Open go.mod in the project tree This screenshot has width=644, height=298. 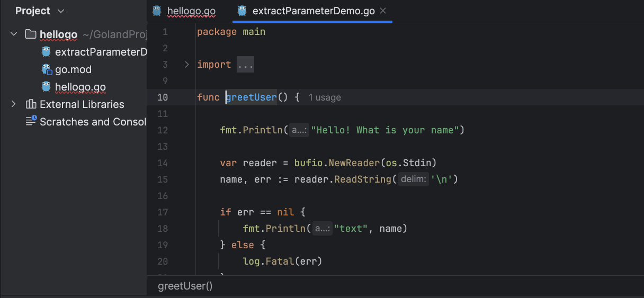73,69
